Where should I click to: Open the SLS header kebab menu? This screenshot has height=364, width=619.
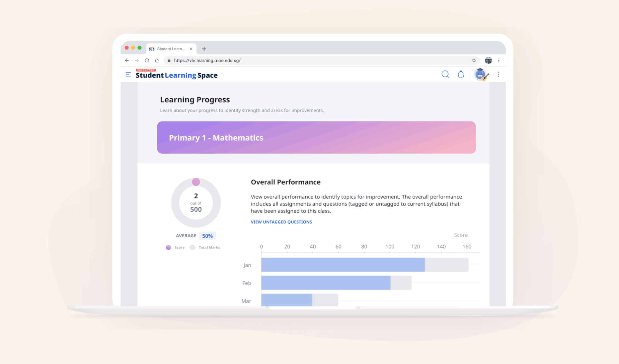498,74
